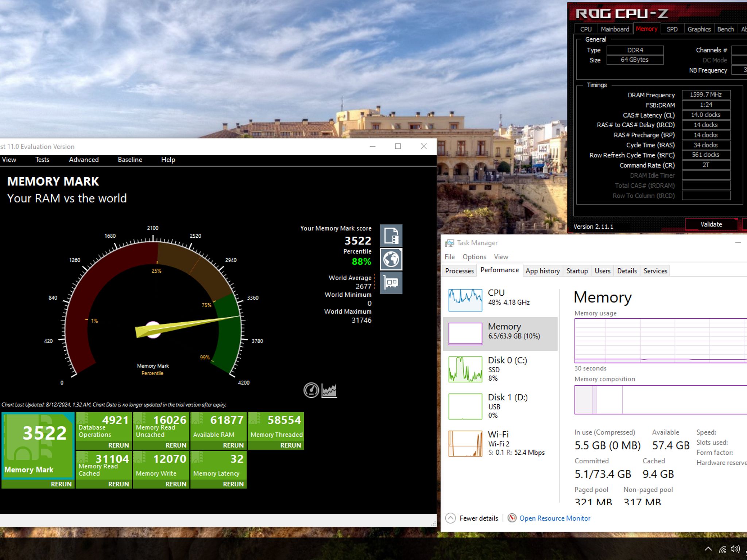The height and width of the screenshot is (560, 747).
Task: Rerun the Memory Read Uncached test
Action: point(176,445)
